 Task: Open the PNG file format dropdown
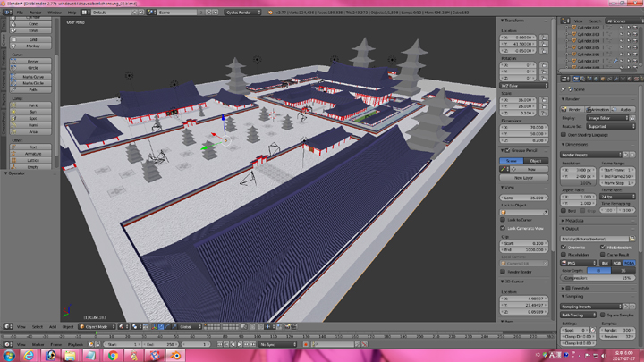(x=579, y=263)
